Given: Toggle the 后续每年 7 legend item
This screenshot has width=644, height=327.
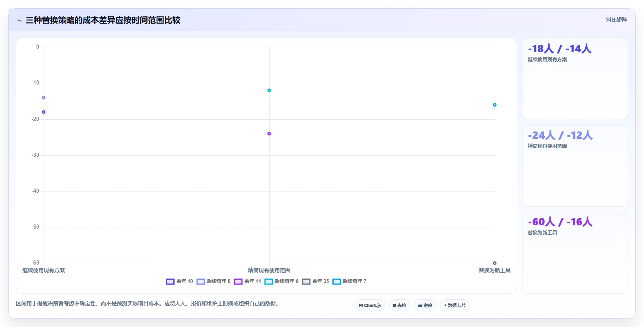Looking at the screenshot, I should coord(350,281).
